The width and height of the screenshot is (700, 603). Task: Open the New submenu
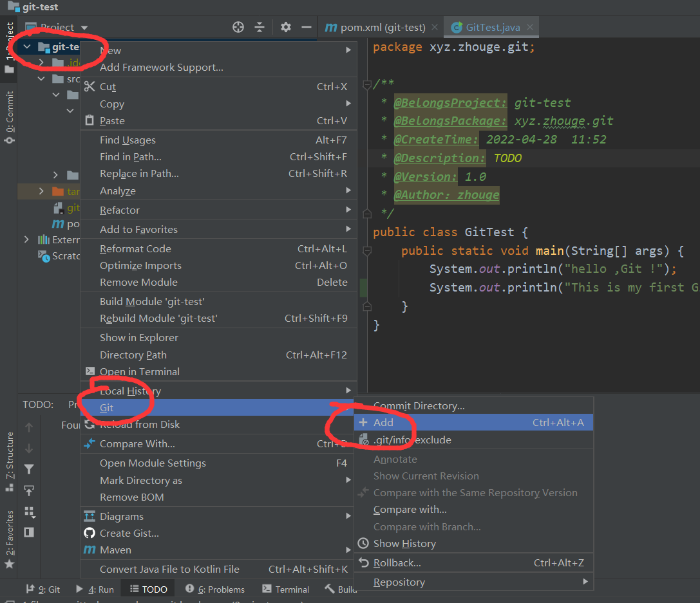(x=218, y=50)
